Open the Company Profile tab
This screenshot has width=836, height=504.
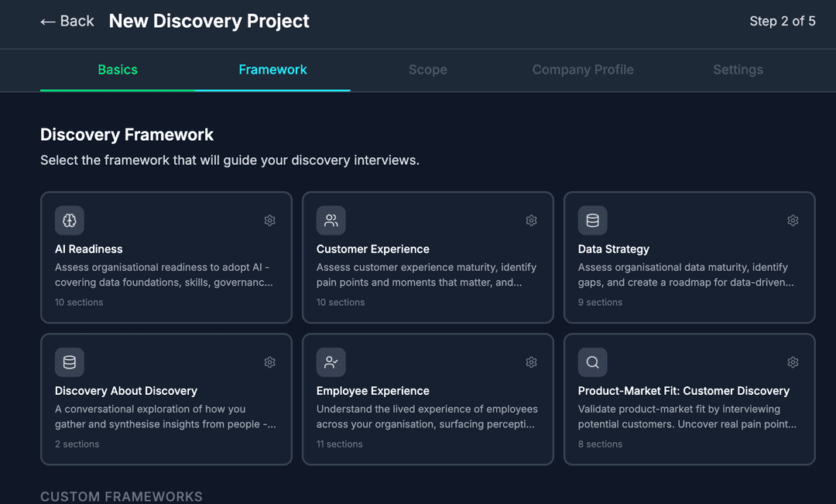click(582, 70)
